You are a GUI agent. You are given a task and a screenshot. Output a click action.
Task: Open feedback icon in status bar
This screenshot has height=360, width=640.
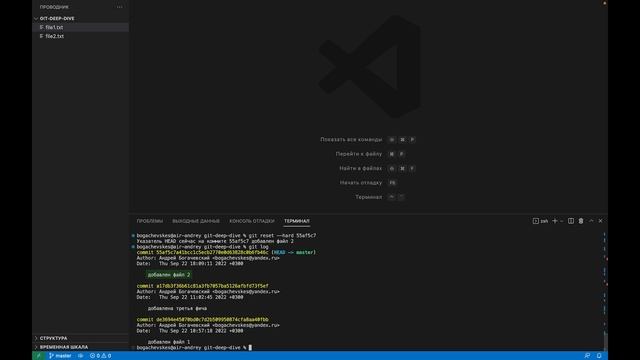(x=587, y=356)
